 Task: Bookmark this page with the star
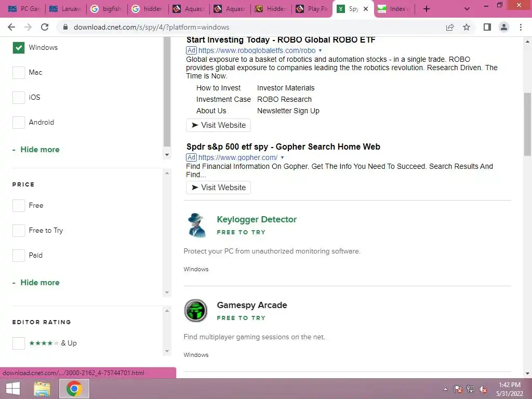point(467,27)
